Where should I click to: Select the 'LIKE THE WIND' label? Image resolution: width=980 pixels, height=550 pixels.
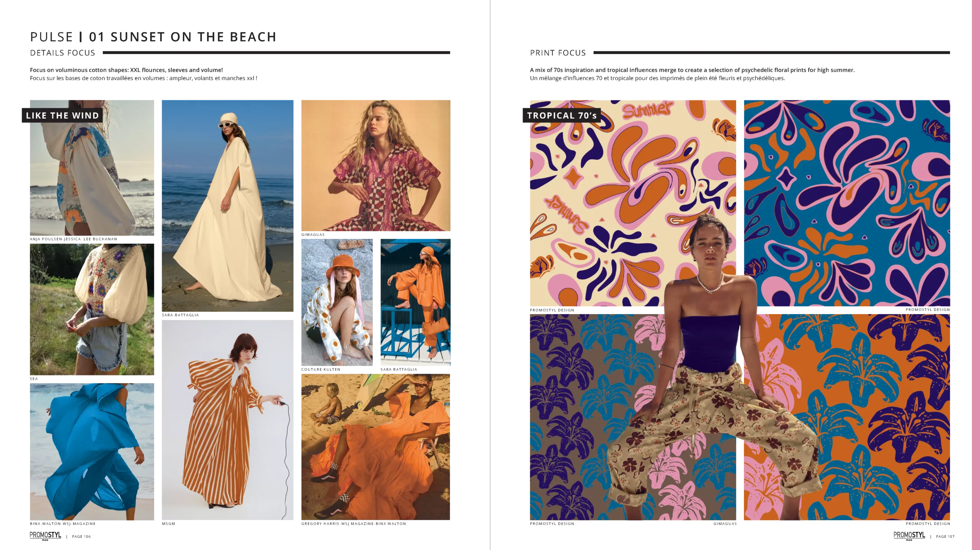(x=62, y=115)
